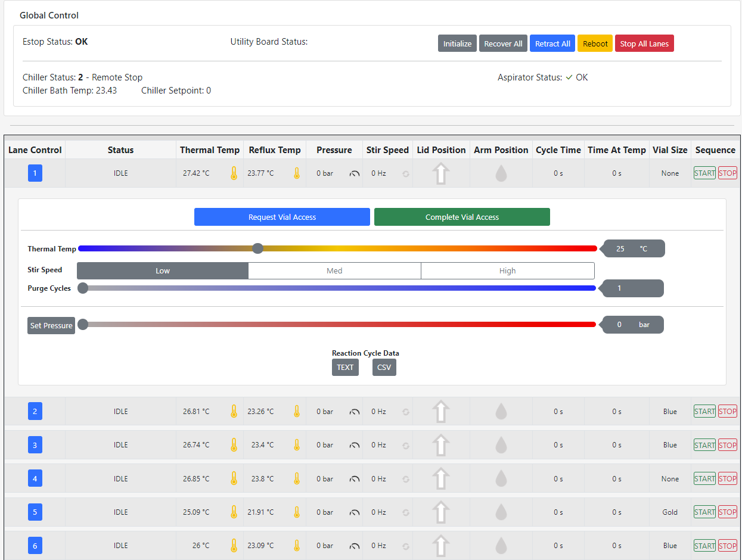Click the Purge Cycles slider handle

(83, 288)
